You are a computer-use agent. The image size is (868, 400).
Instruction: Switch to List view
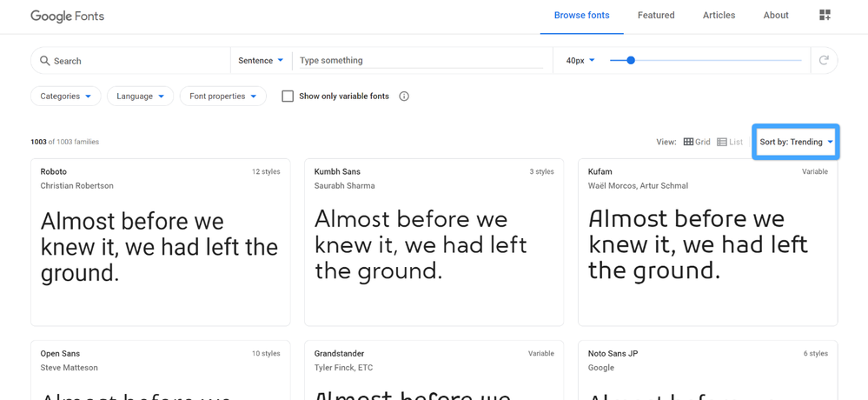730,142
